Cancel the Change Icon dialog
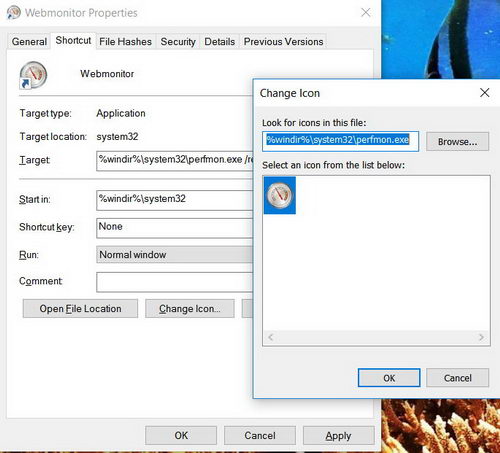The height and width of the screenshot is (453, 500). pos(457,378)
